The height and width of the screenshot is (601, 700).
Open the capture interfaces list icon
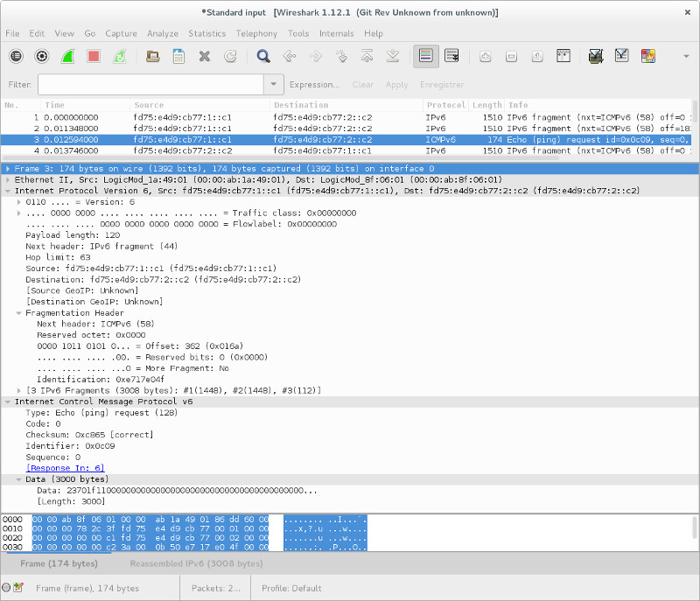pyautogui.click(x=16, y=56)
